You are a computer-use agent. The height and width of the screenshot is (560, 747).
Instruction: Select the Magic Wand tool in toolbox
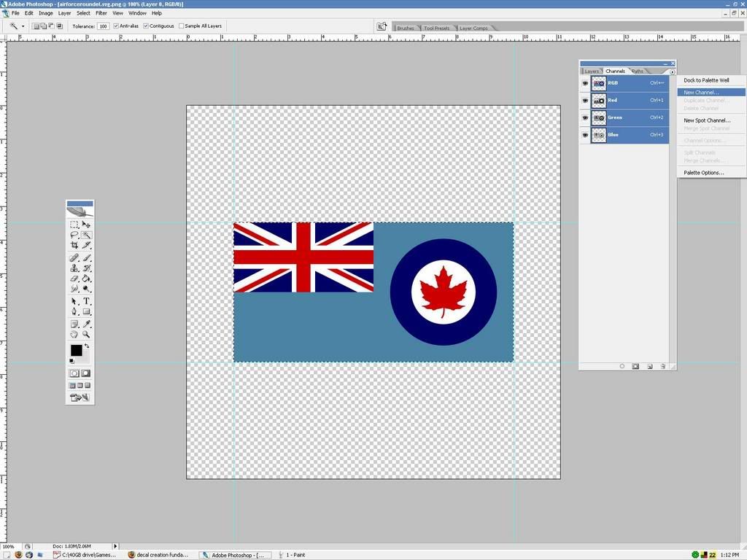(x=86, y=235)
